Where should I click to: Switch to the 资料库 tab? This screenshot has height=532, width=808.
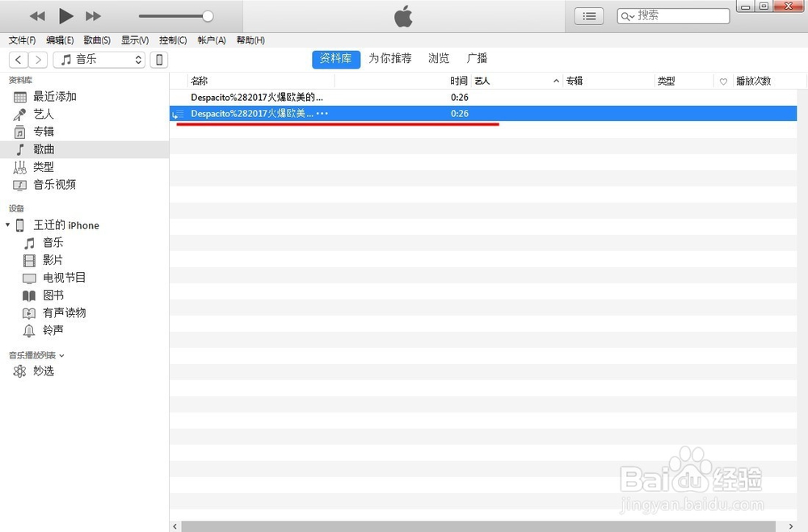336,59
